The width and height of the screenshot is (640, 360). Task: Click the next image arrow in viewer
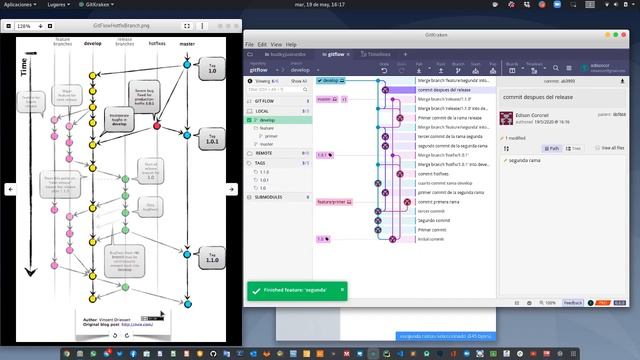coord(231,189)
